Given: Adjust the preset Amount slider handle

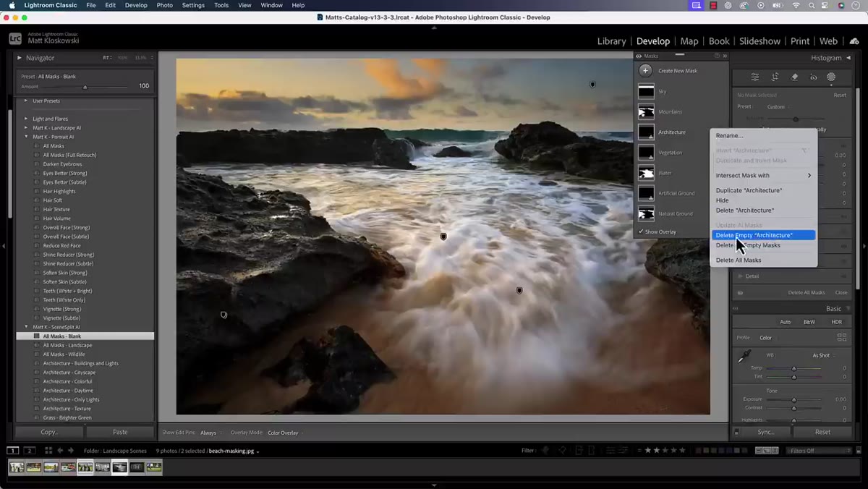Looking at the screenshot, I should (85, 88).
